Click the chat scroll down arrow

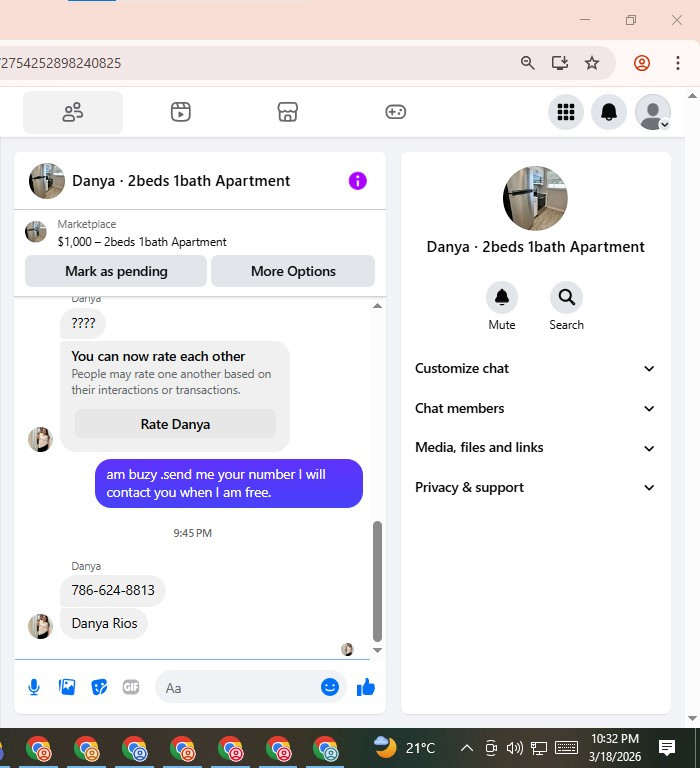point(377,650)
